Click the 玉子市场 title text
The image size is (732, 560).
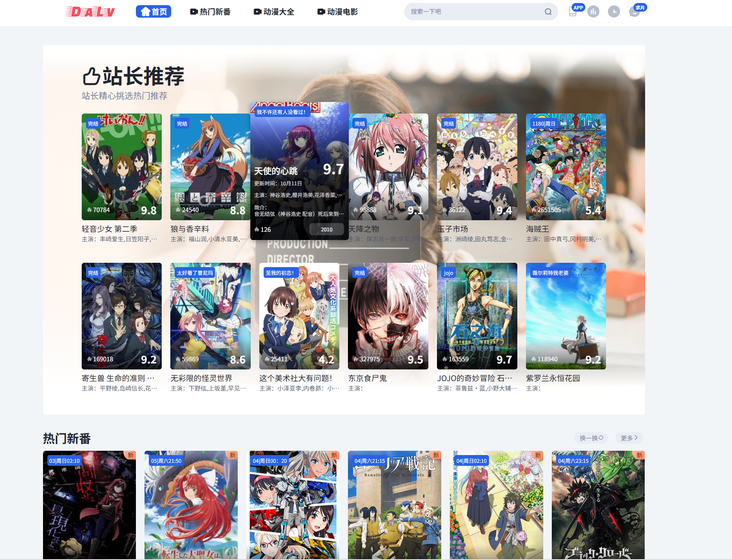452,229
